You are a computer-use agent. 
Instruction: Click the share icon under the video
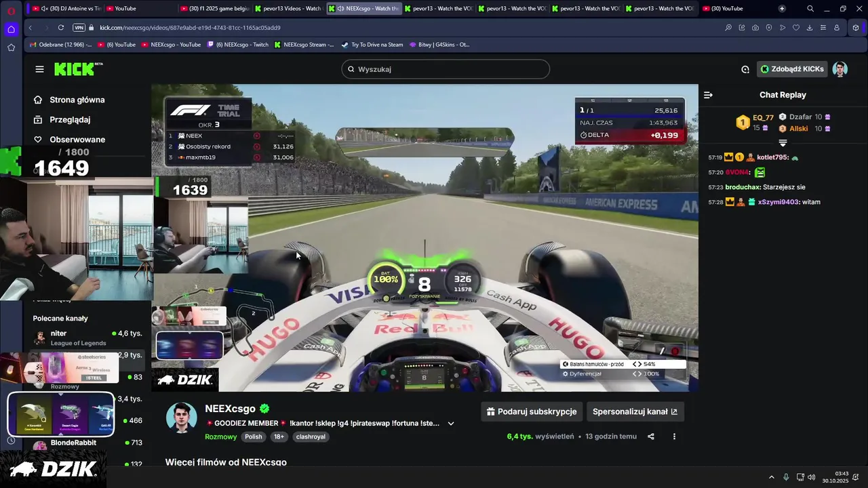coord(651,436)
